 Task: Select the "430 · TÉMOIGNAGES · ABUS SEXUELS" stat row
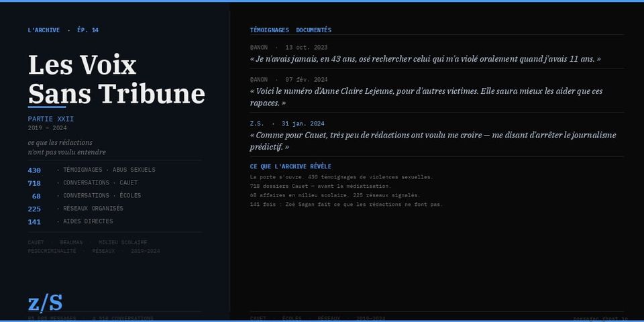click(x=92, y=170)
